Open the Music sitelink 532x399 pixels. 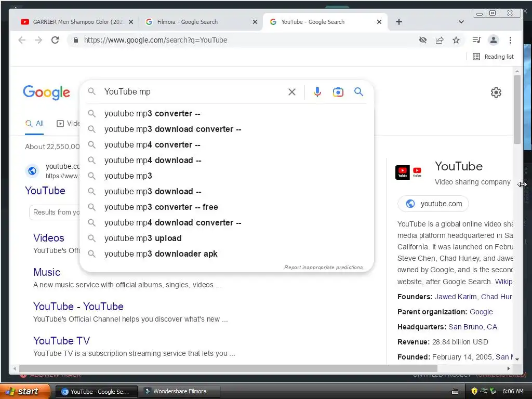[47, 272]
